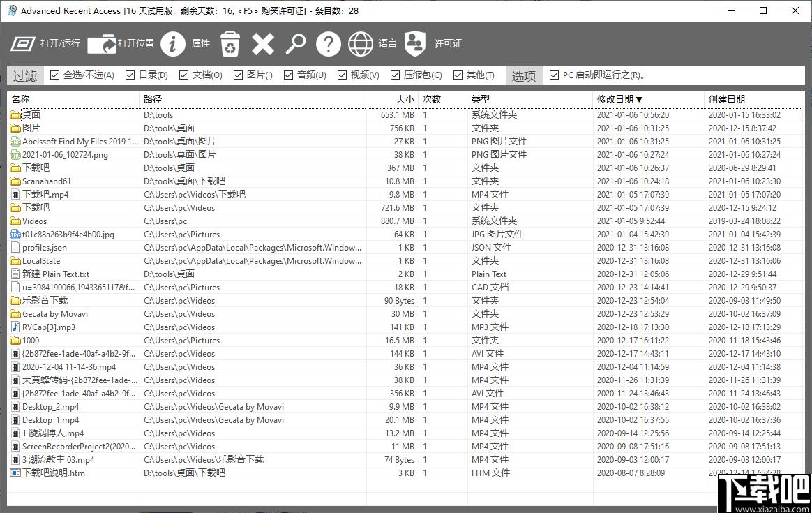
Task: Sort by the Modified Date (修改日期) column header
Action: point(619,99)
